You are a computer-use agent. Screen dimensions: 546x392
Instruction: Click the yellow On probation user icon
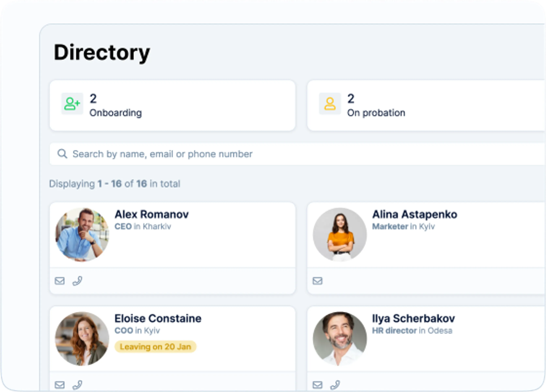tap(330, 104)
